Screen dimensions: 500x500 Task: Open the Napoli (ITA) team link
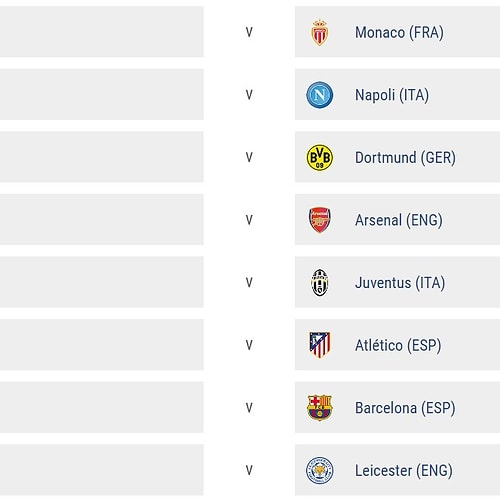point(392,95)
